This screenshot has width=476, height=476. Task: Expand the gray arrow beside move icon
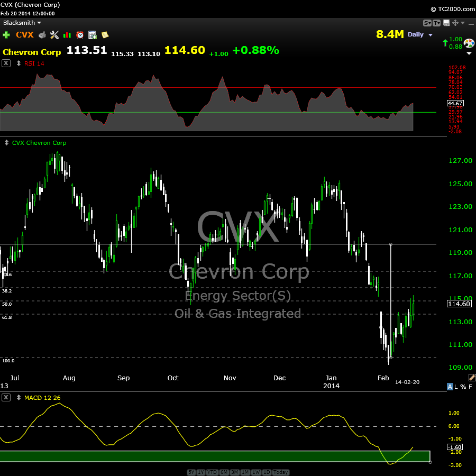463,23
